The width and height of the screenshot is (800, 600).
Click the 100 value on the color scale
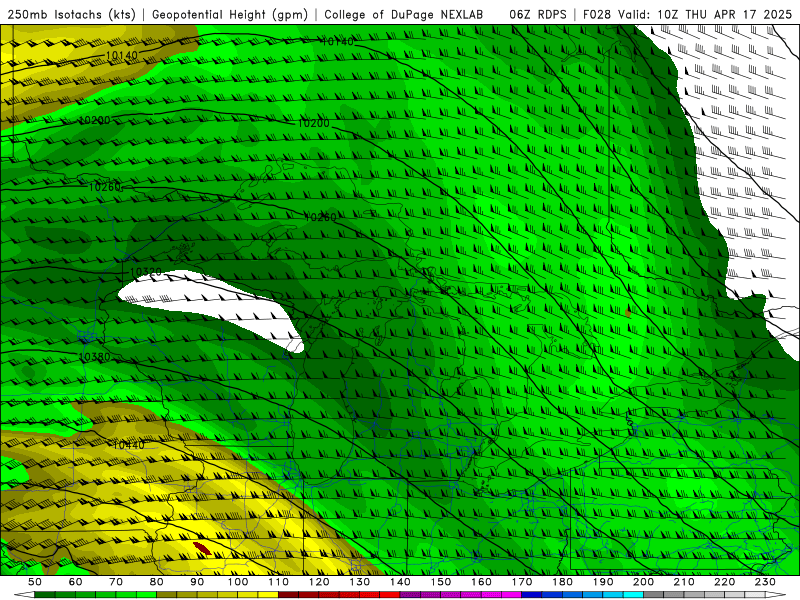pos(238,582)
